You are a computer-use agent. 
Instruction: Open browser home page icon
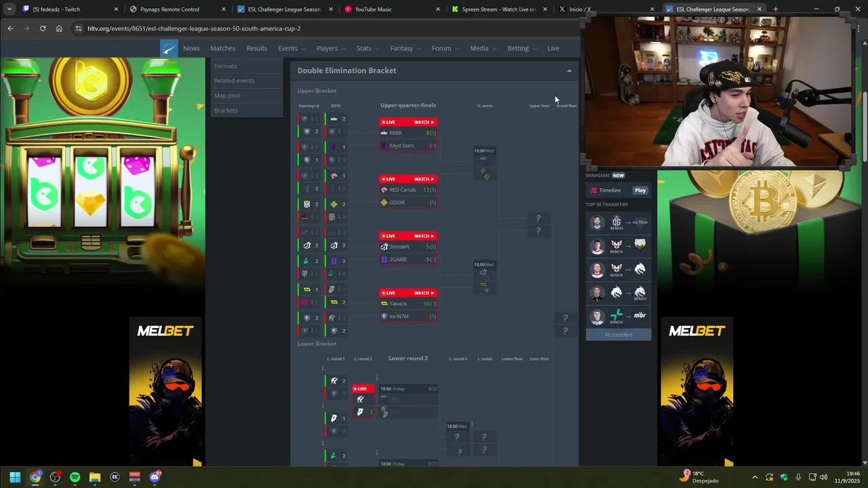click(59, 28)
